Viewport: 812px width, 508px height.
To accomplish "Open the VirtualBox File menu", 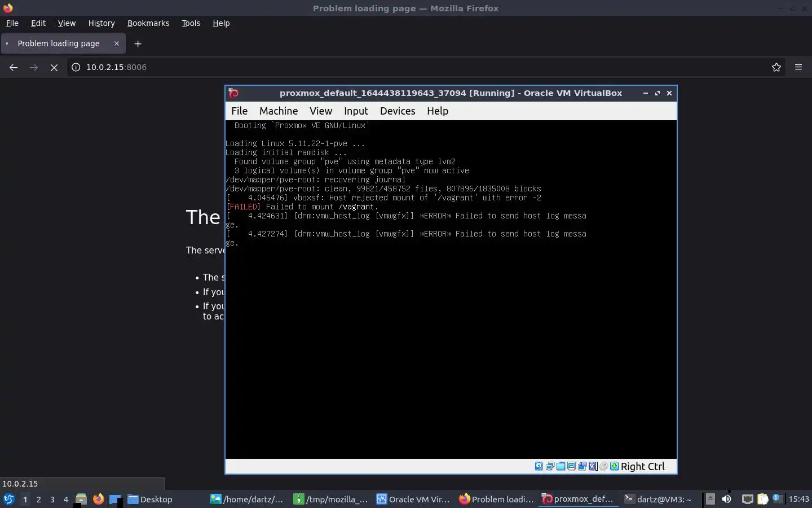I will tap(239, 111).
